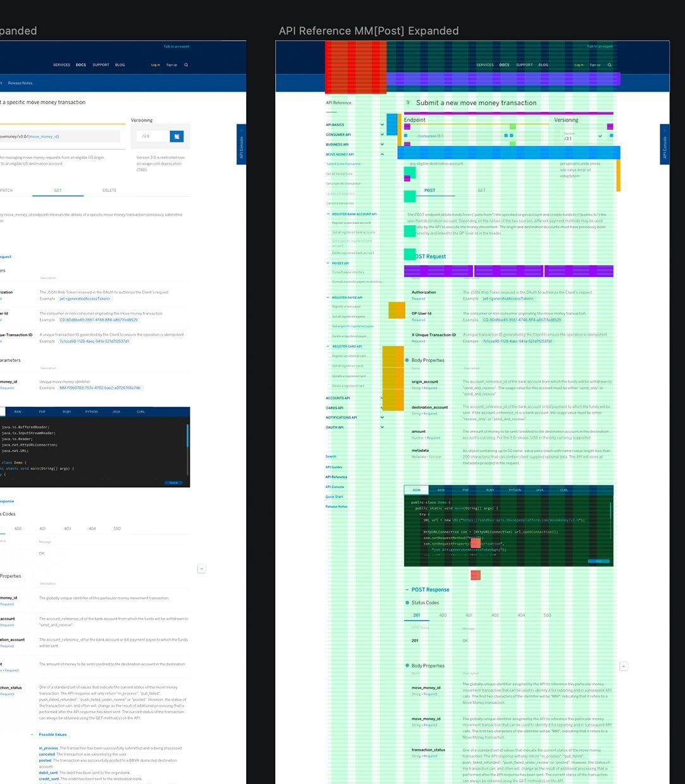Viewport: 685px width, 784px height.
Task: Click scroll-to-top arrow icon in left artboard
Action: point(202,569)
